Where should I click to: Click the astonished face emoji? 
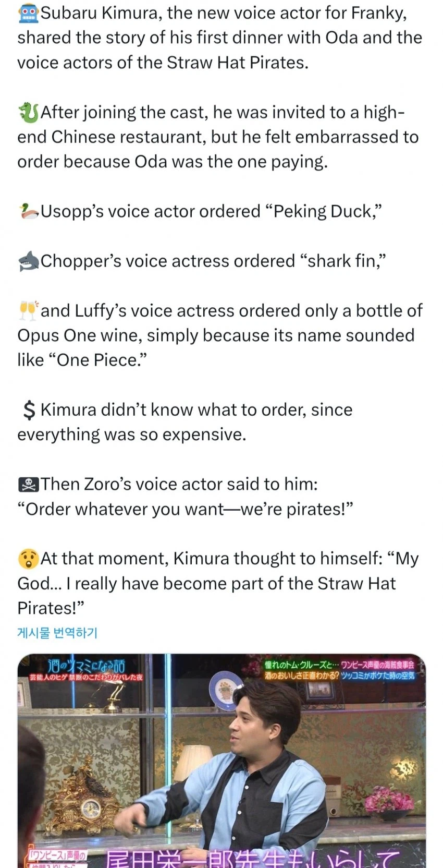click(x=28, y=559)
